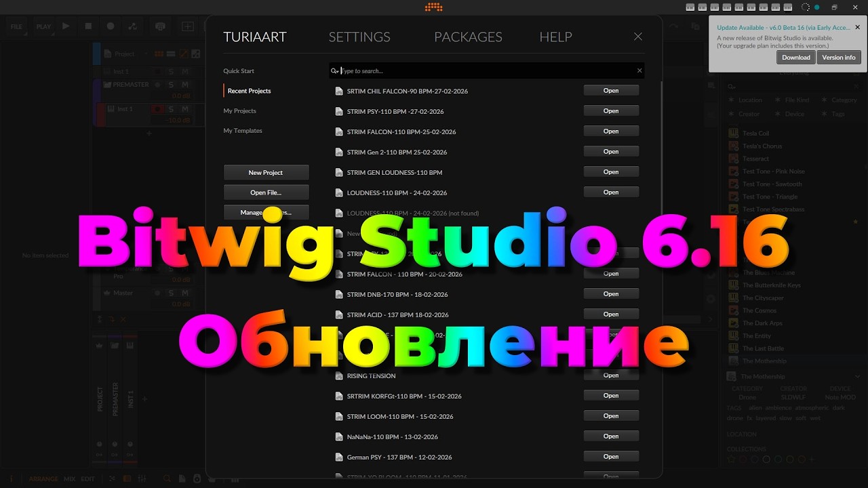868x488 pixels.
Task: Click transport Record button in main window
Action: click(x=111, y=26)
